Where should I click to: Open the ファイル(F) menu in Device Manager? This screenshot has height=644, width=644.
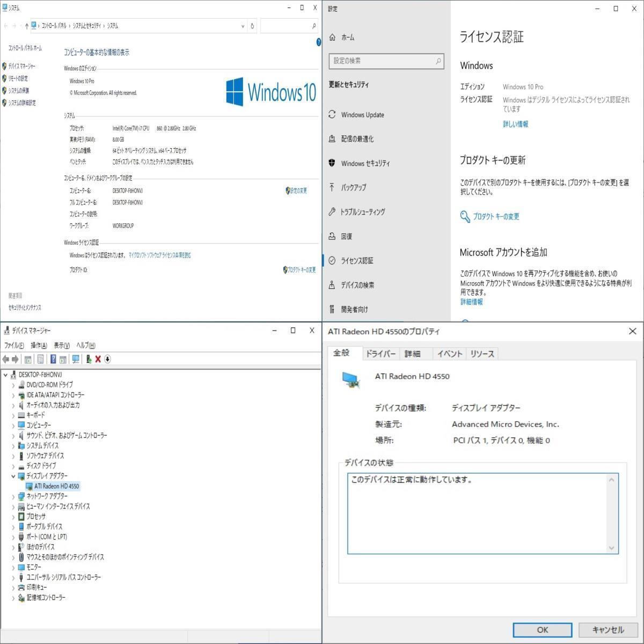tap(14, 345)
